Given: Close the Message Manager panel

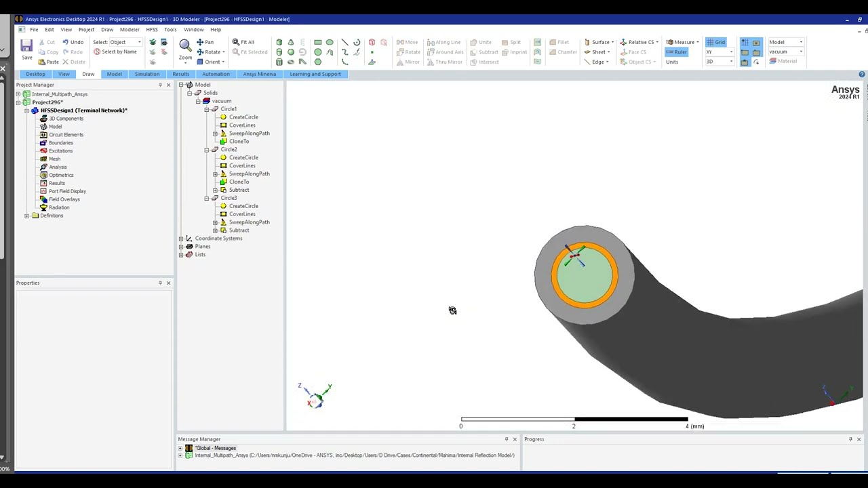Looking at the screenshot, I should point(514,439).
